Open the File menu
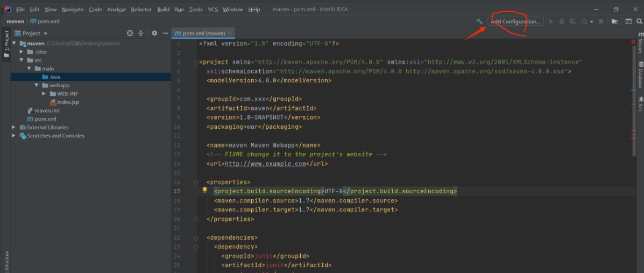644x273 pixels. pyautogui.click(x=20, y=10)
